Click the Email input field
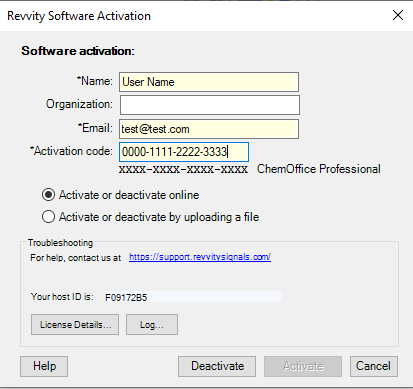The width and height of the screenshot is (413, 389). [x=209, y=129]
